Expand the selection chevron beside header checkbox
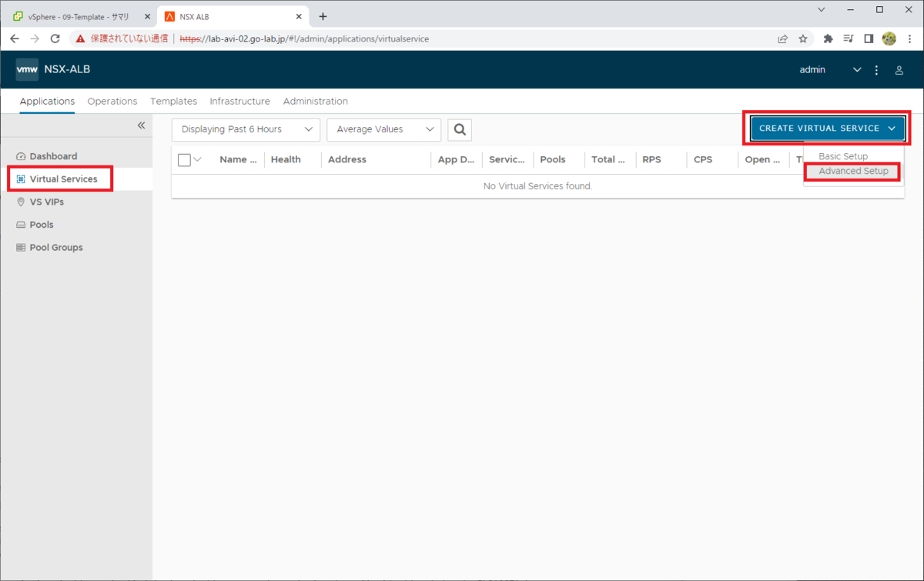The image size is (924, 581). point(197,160)
